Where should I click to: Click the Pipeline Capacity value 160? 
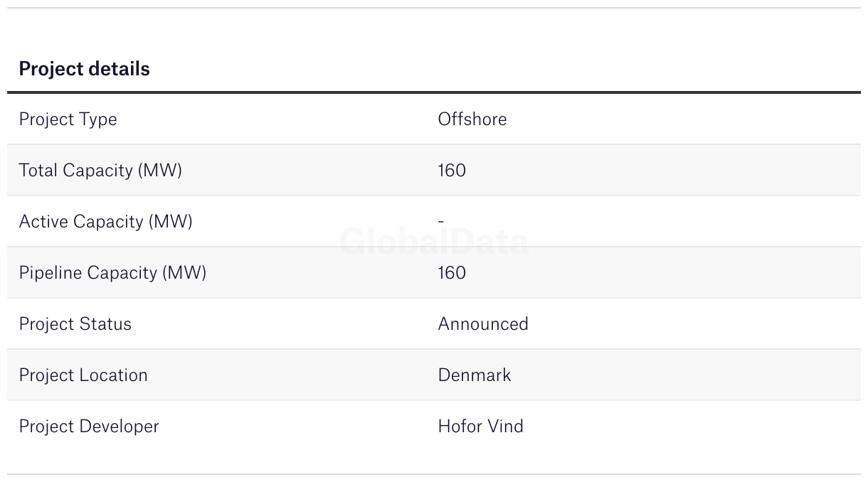point(452,273)
